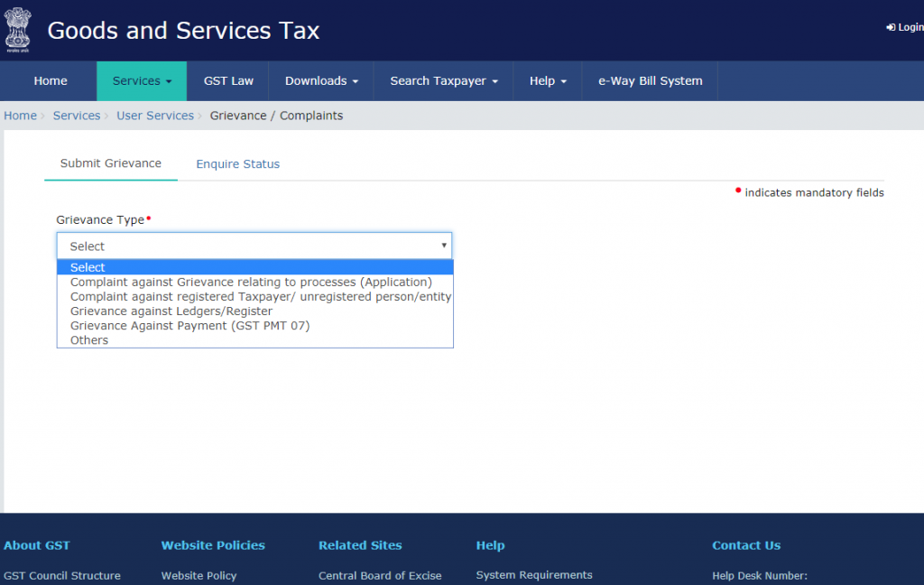Image resolution: width=924 pixels, height=585 pixels.
Task: Expand the Downloads dropdown menu
Action: (320, 80)
